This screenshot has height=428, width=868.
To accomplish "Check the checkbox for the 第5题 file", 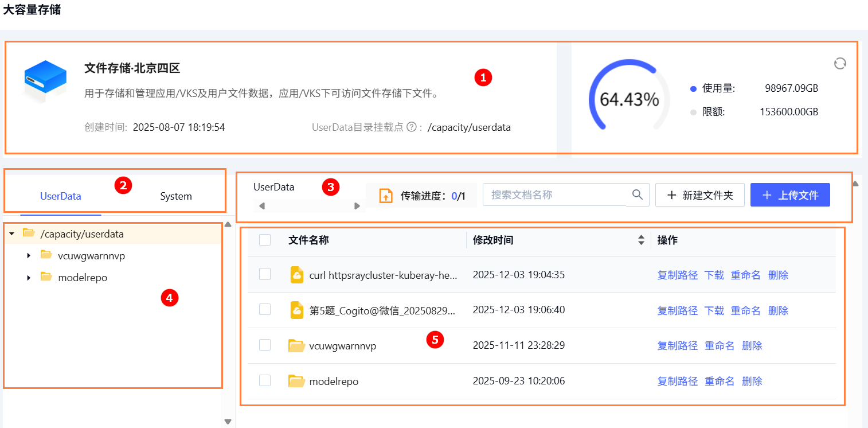I will click(x=264, y=309).
